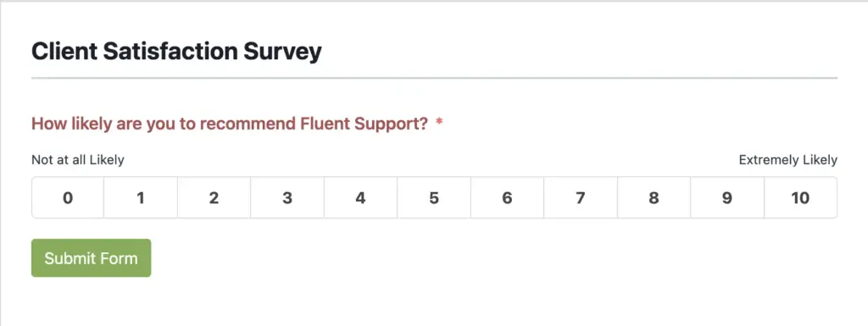868x326 pixels.
Task: Pick rating 2 on the likelihood scale
Action: pos(214,198)
